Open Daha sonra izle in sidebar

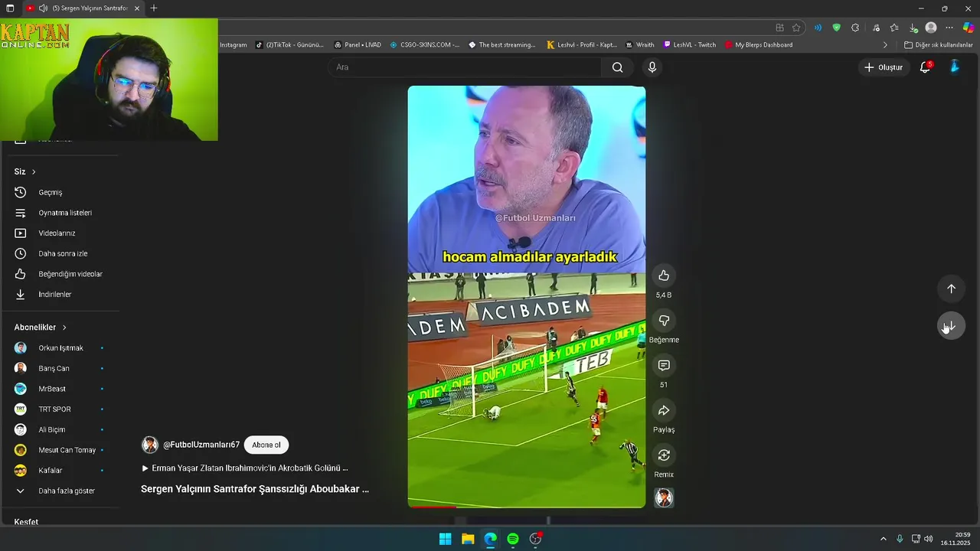[61, 253]
